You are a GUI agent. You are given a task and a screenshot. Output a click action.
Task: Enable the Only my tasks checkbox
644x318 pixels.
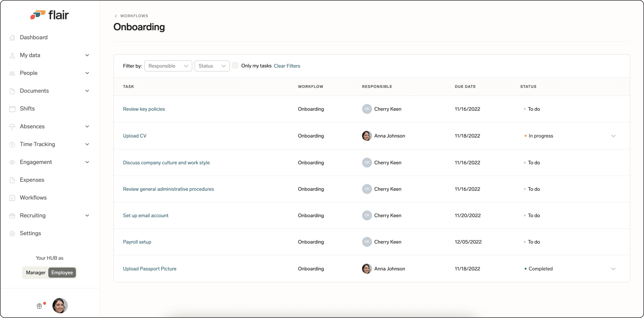[x=235, y=65]
